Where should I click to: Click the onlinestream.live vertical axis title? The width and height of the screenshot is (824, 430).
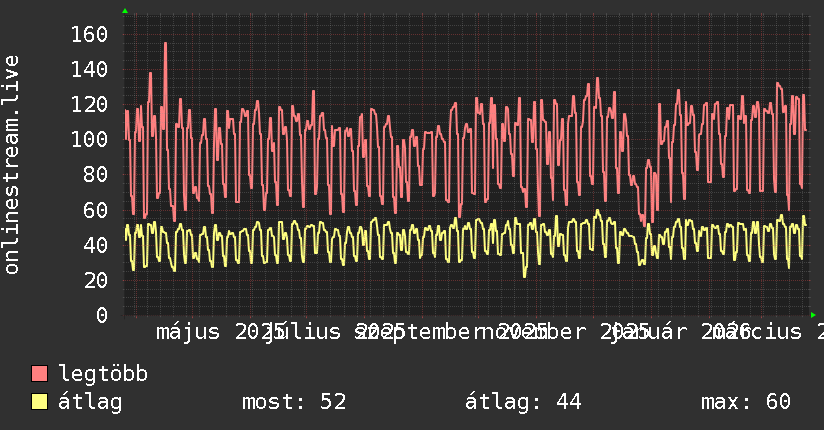pos(11,165)
